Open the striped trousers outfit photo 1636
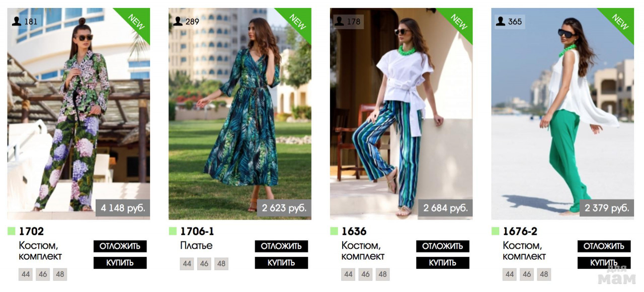The width and height of the screenshot is (644, 292). (x=401, y=114)
